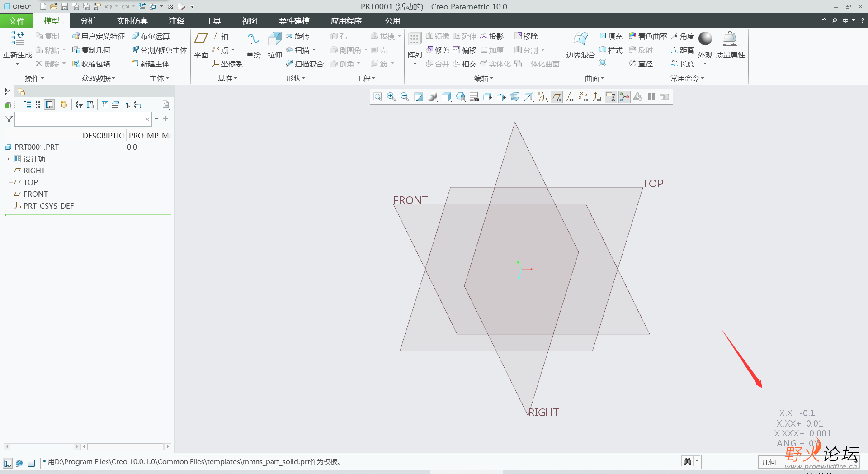Toggle datum axis display

tap(570, 97)
